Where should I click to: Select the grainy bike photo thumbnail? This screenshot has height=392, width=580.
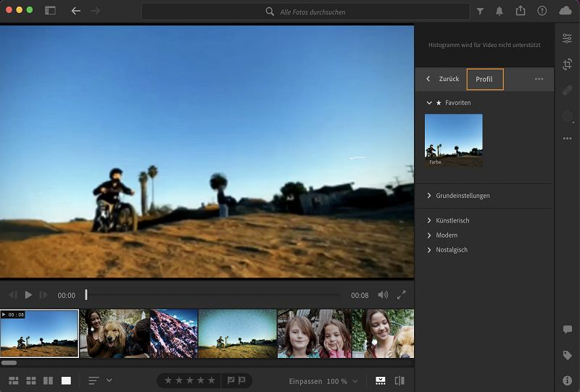coord(238,333)
